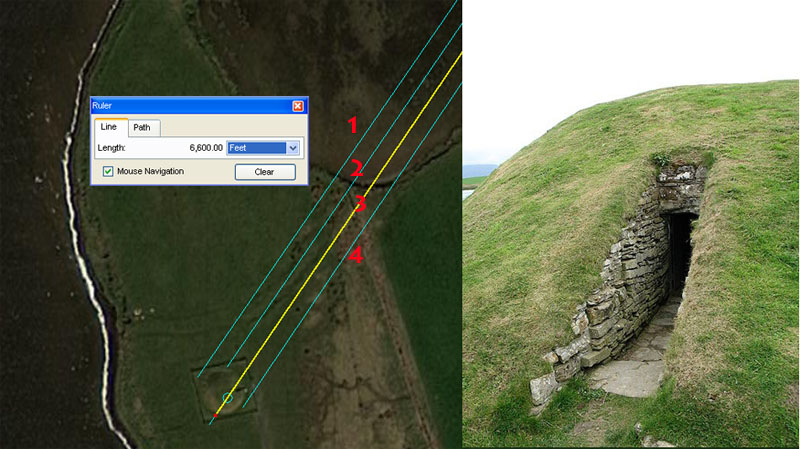Viewport: 800px width, 449px height.
Task: Toggle the Mouse Navigation checkbox
Action: (x=108, y=171)
